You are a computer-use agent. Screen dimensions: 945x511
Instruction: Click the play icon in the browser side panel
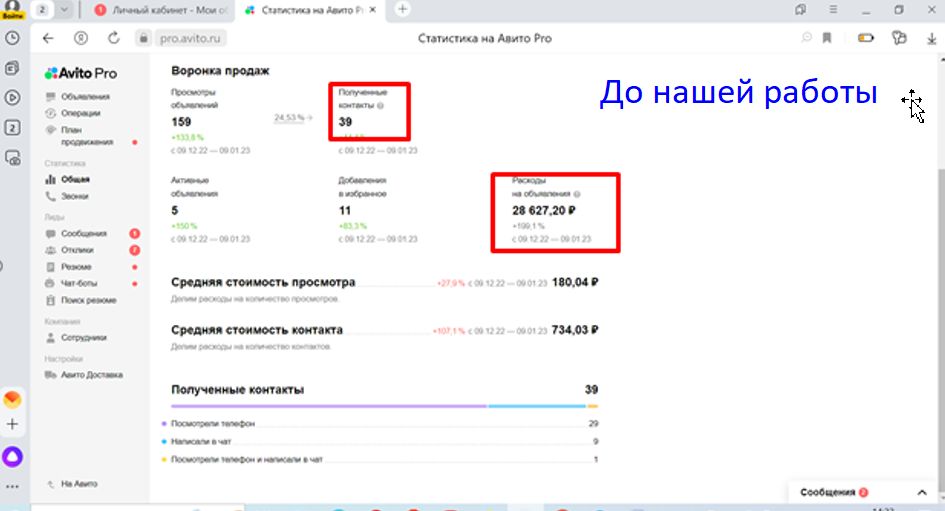pyautogui.click(x=12, y=98)
